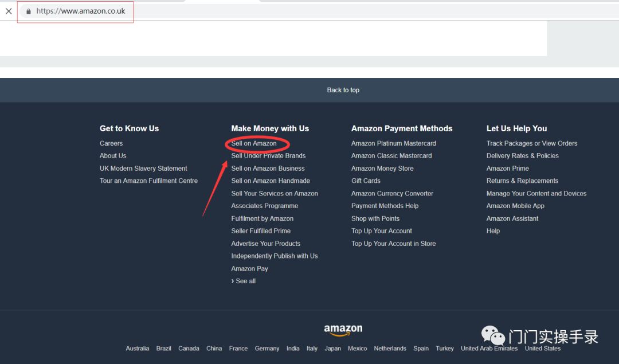Open Returns & Replacements
This screenshot has height=364, width=619.
[x=522, y=181]
